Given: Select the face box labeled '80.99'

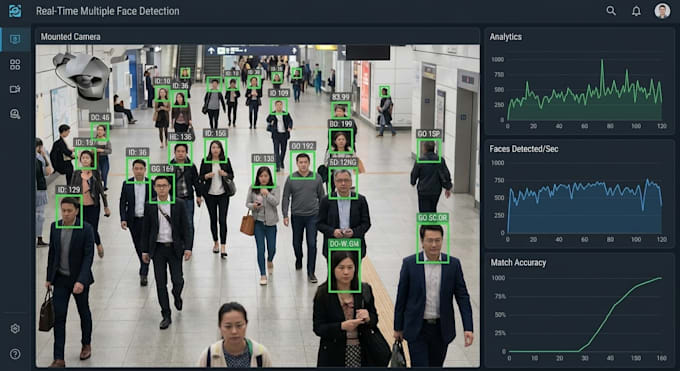Looking at the screenshot, I should pos(341,110).
